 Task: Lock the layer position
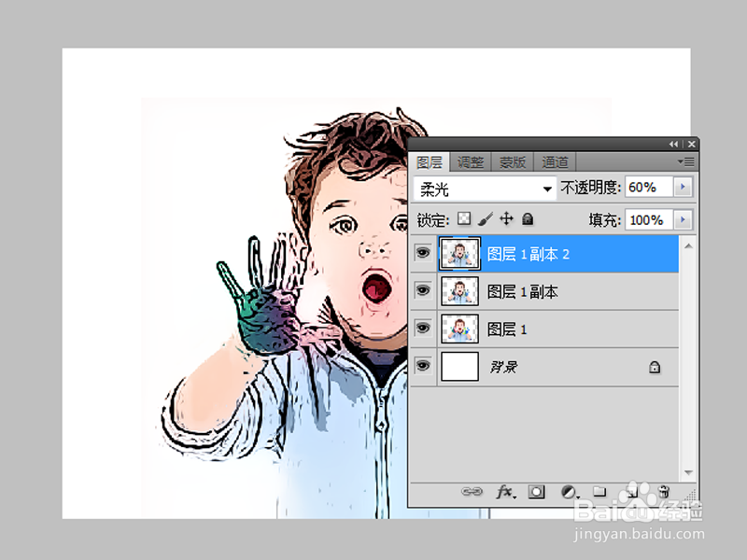click(506, 218)
